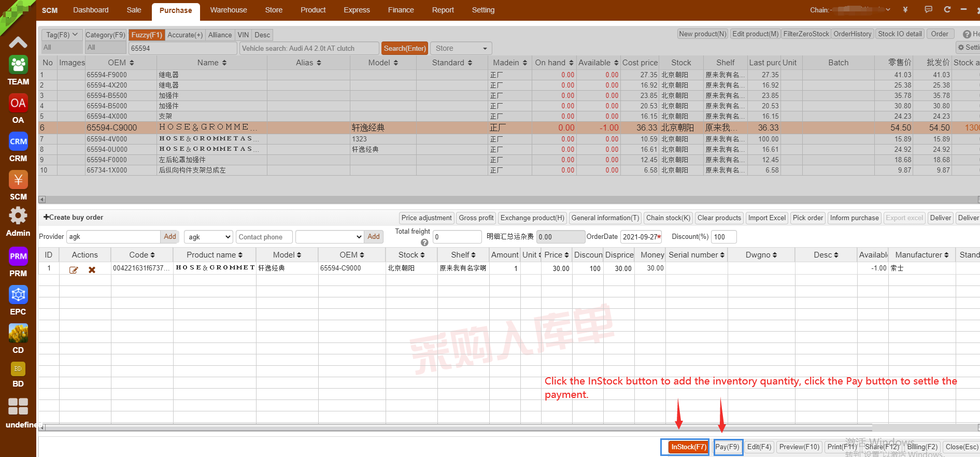Switch to Accurate(+) search mode
The width and height of the screenshot is (980, 457).
185,35
